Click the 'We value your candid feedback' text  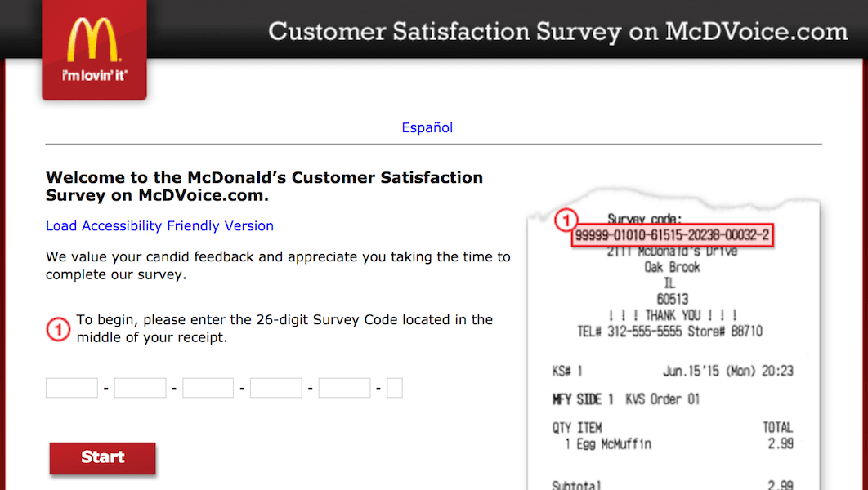(278, 265)
